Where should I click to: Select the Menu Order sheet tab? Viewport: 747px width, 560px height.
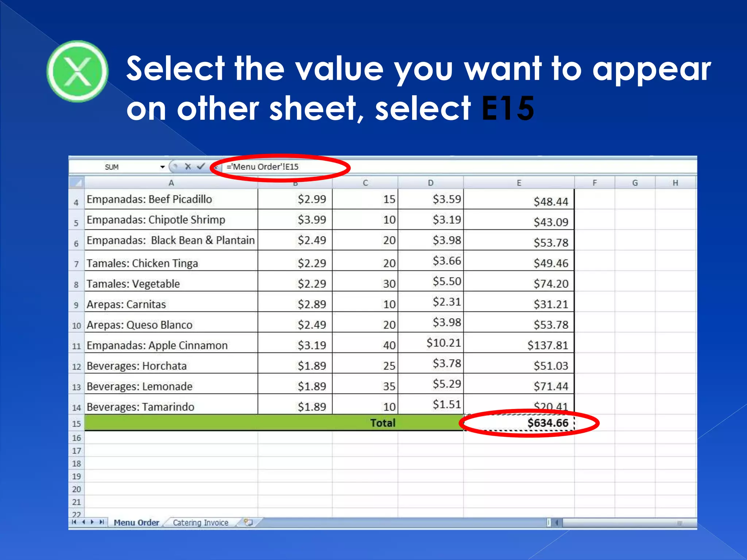pos(136,522)
